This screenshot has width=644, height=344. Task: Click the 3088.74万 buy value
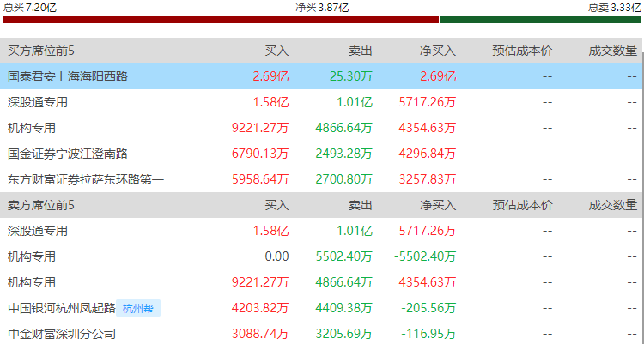click(x=260, y=334)
